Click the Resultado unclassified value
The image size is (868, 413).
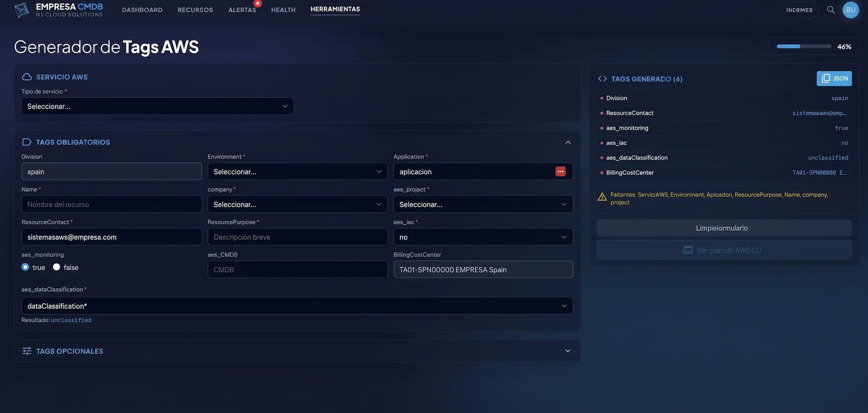pos(71,320)
